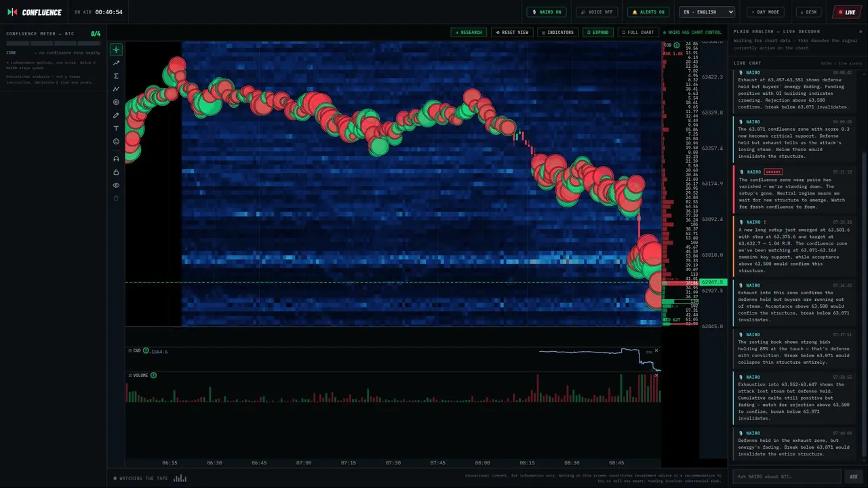This screenshot has height=488, width=868.
Task: Click the 08:00 time axis label
Action: pyautogui.click(x=482, y=463)
